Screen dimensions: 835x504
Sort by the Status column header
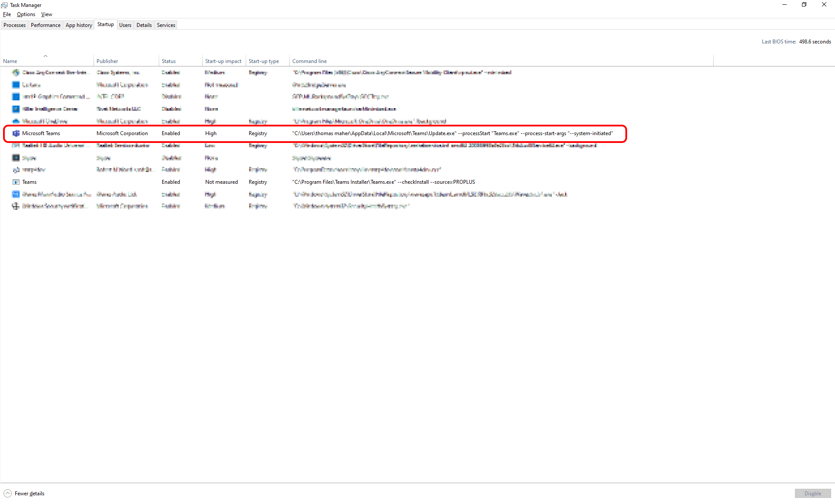tap(169, 61)
